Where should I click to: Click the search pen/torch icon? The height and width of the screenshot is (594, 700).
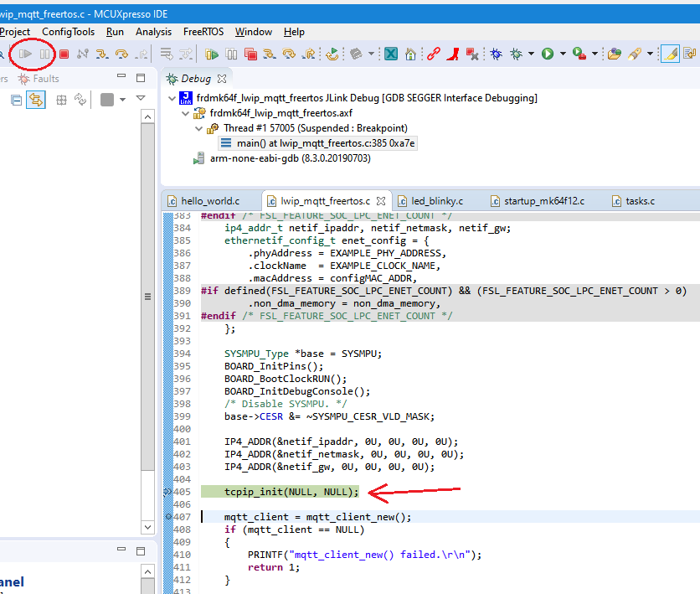coord(634,54)
